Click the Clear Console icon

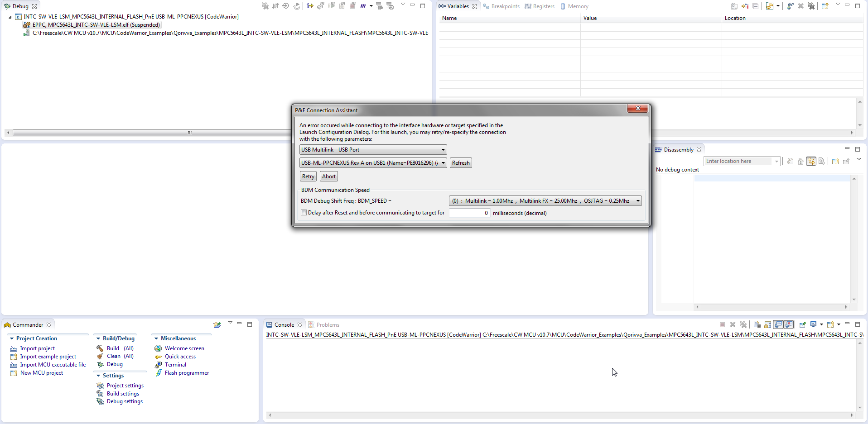[x=757, y=324]
